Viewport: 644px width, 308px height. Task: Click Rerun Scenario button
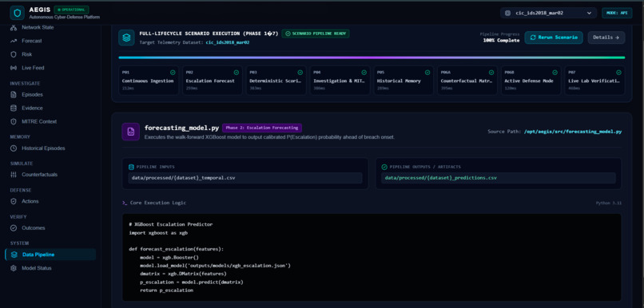point(554,38)
